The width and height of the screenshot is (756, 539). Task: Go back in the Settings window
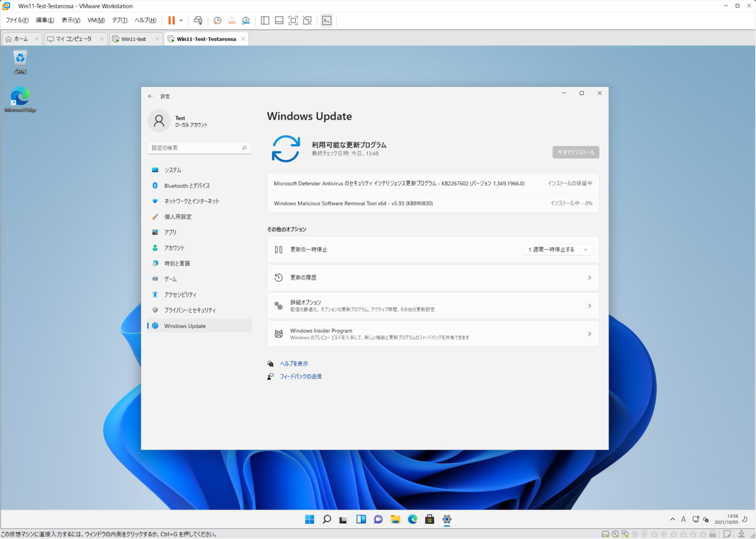point(150,96)
